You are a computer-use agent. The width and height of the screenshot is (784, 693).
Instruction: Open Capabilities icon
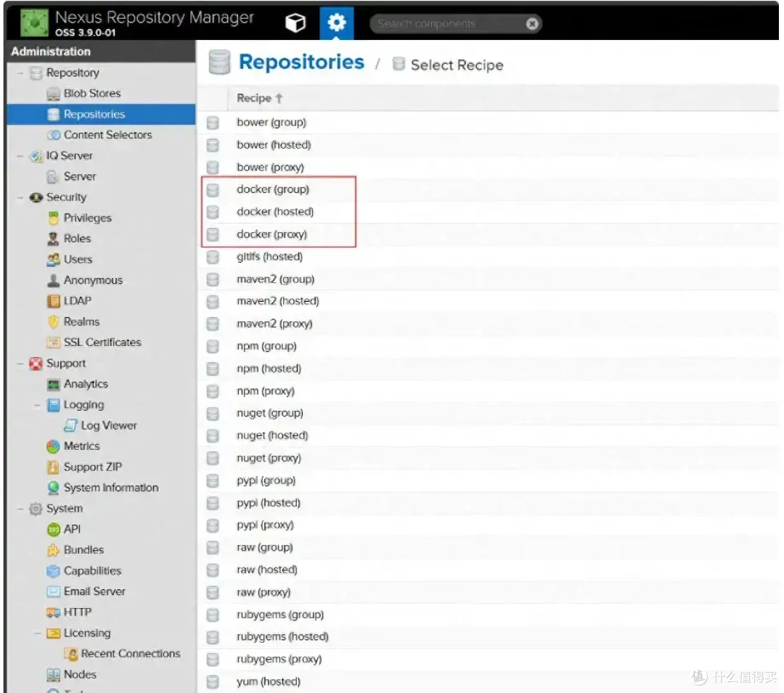[x=53, y=571]
